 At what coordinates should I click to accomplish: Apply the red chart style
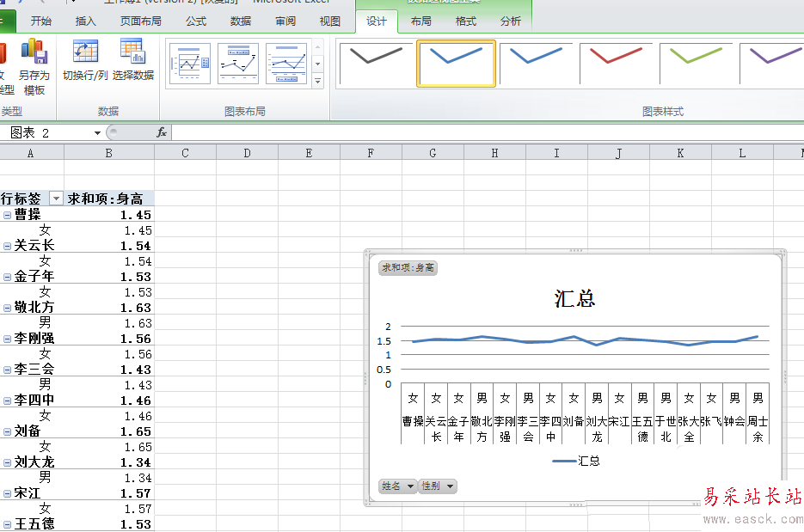point(616,64)
